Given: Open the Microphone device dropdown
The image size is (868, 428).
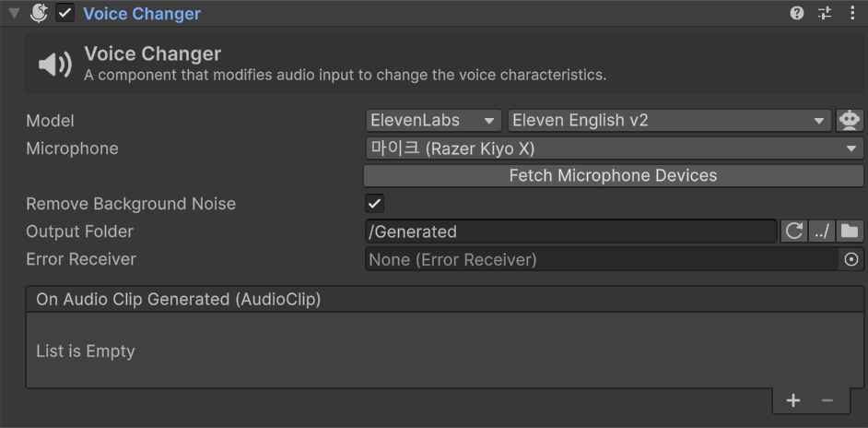Looking at the screenshot, I should [x=614, y=149].
